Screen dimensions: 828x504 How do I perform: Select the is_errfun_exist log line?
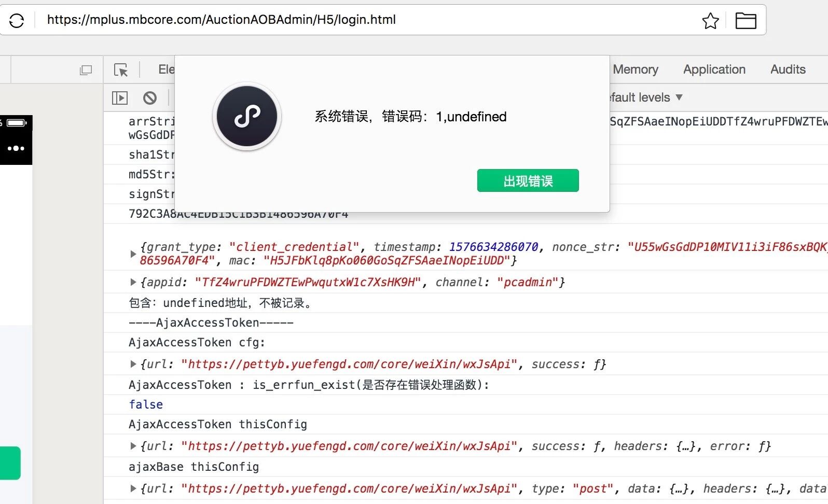pyautogui.click(x=309, y=385)
